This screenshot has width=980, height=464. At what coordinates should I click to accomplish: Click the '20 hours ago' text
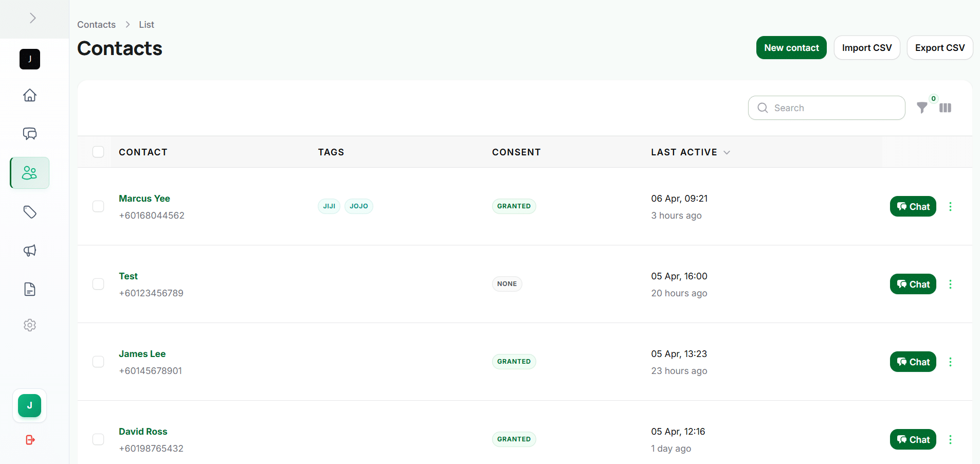[679, 293]
